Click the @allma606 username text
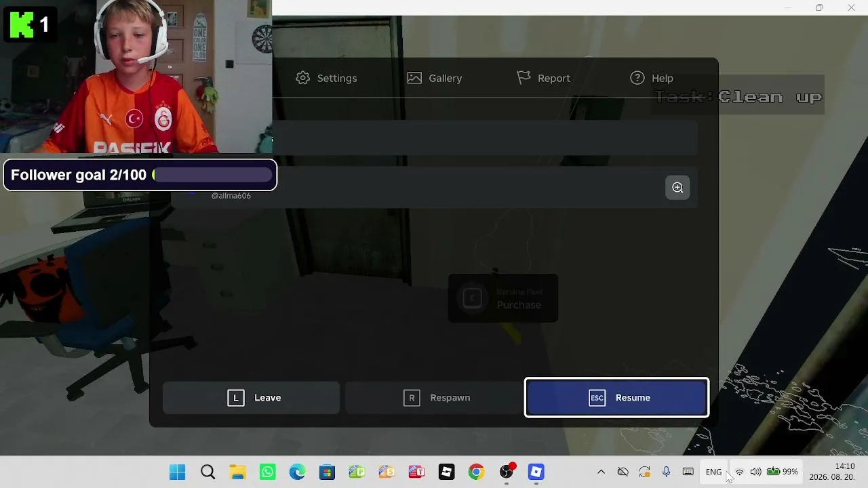This screenshot has width=868, height=488. [231, 196]
